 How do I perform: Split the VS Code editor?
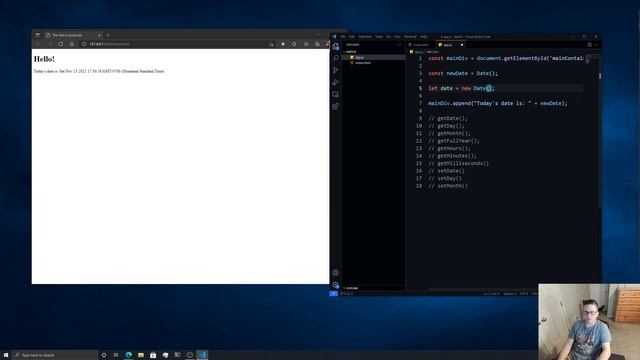589,45
